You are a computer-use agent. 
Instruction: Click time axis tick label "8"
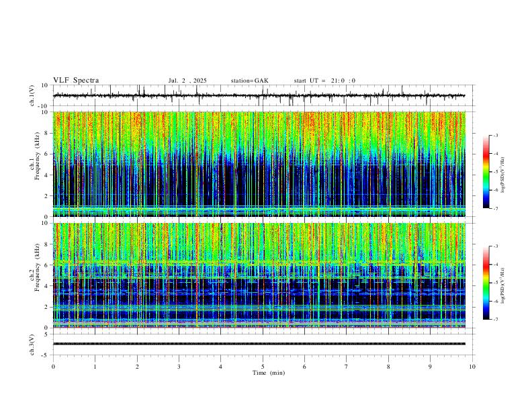(x=388, y=367)
